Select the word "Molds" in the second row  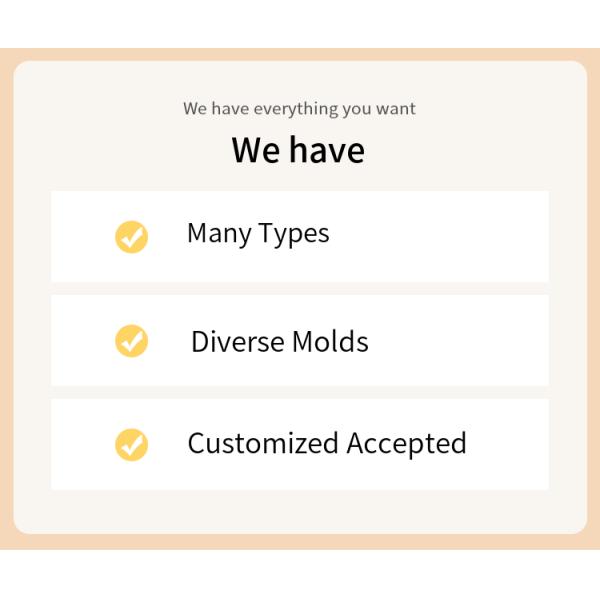(x=330, y=342)
